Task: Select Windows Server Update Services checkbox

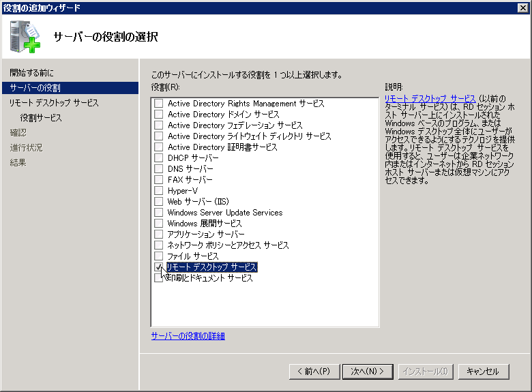Action: 158,212
